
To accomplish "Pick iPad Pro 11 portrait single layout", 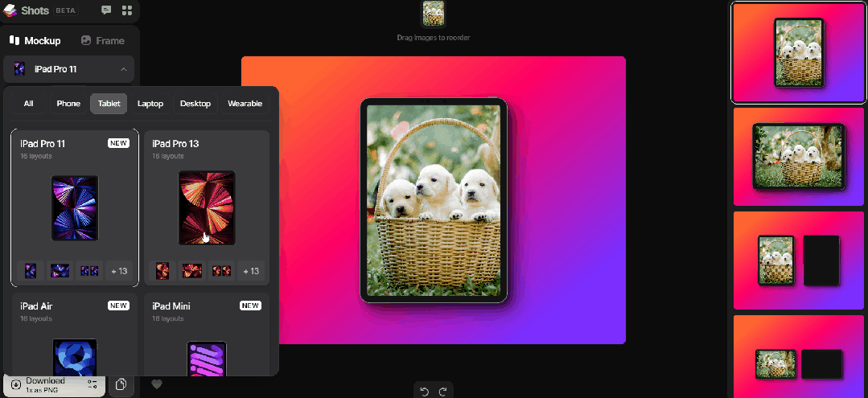I will [x=31, y=271].
